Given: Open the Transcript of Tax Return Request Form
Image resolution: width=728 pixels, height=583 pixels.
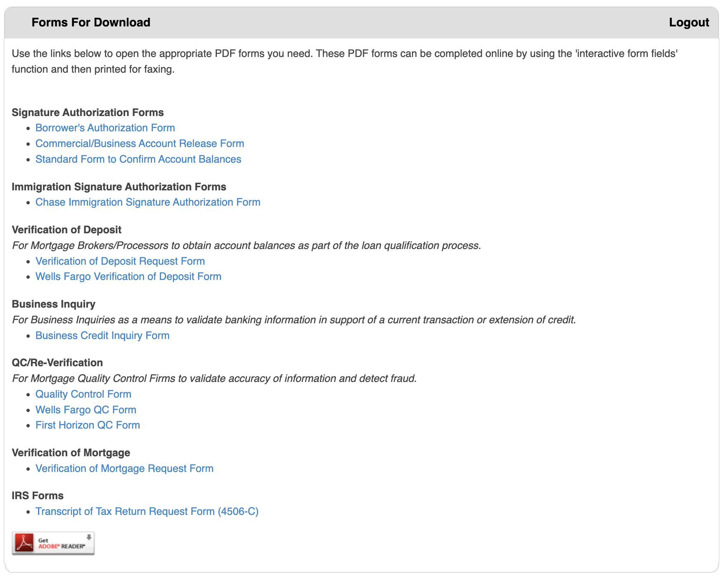Looking at the screenshot, I should 147,511.
